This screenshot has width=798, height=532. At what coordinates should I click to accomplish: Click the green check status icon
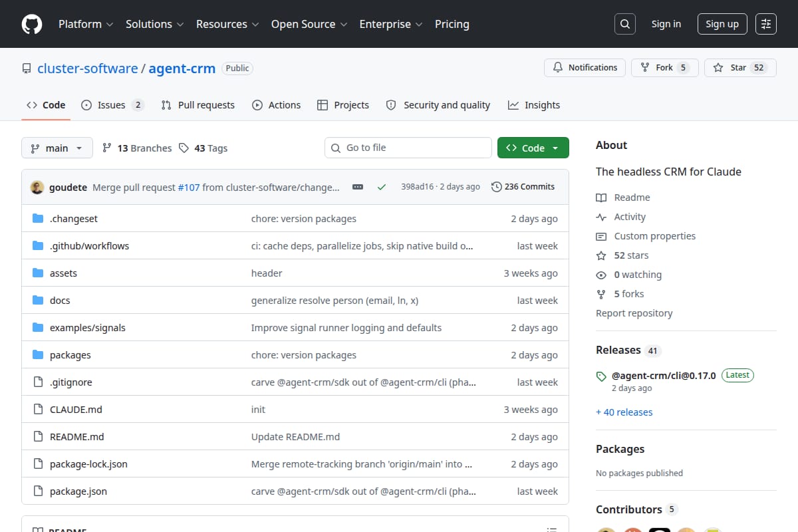click(382, 187)
